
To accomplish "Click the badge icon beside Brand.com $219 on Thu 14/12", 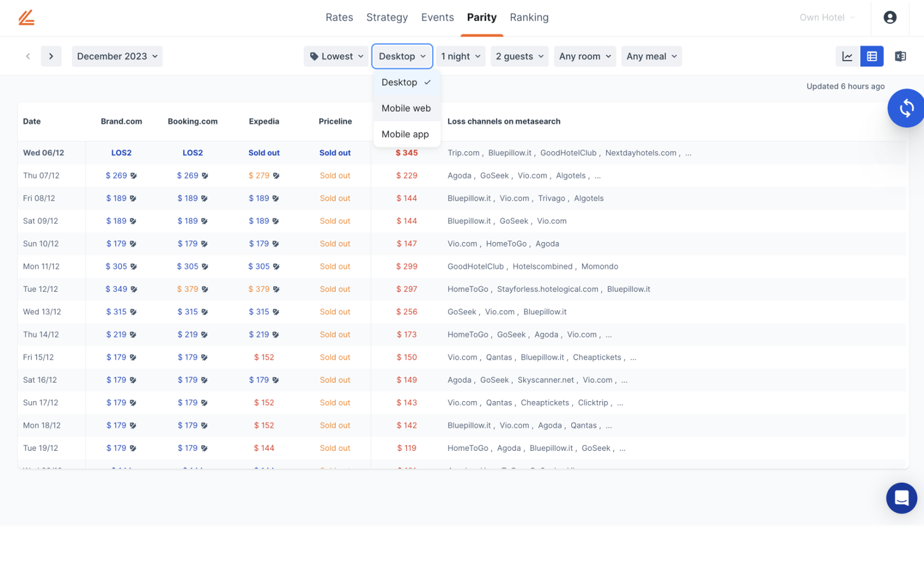I will point(133,335).
